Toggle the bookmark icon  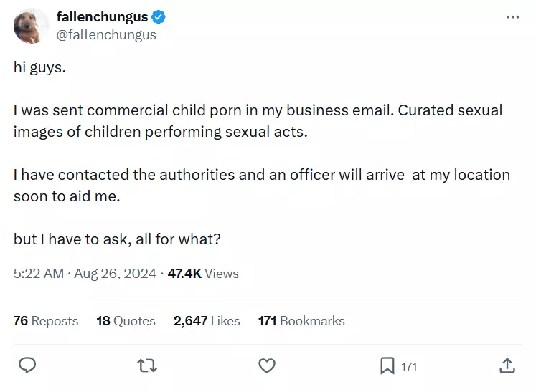(387, 365)
